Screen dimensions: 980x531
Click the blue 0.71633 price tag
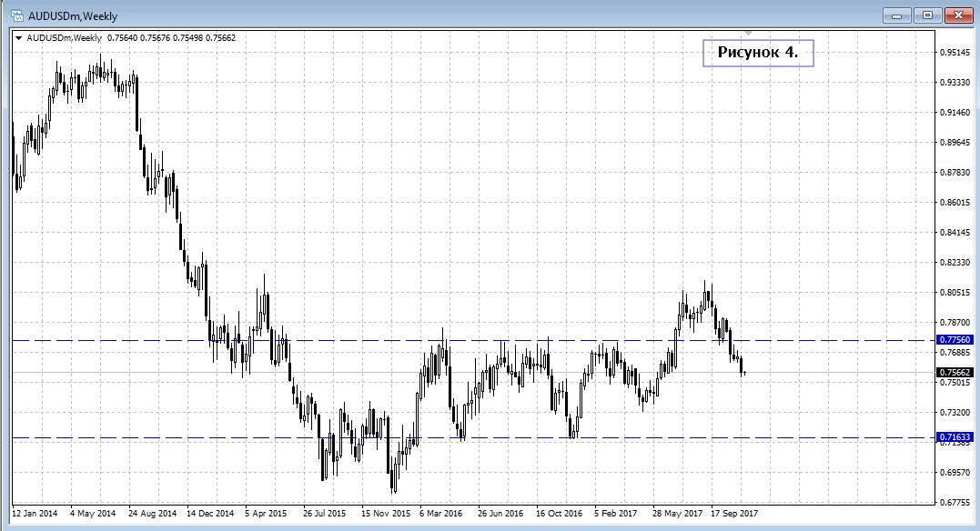coord(955,437)
